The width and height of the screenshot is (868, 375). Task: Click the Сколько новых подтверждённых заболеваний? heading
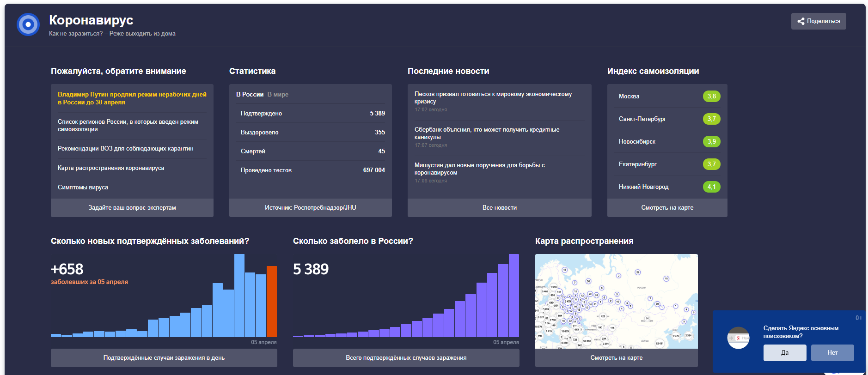150,241
